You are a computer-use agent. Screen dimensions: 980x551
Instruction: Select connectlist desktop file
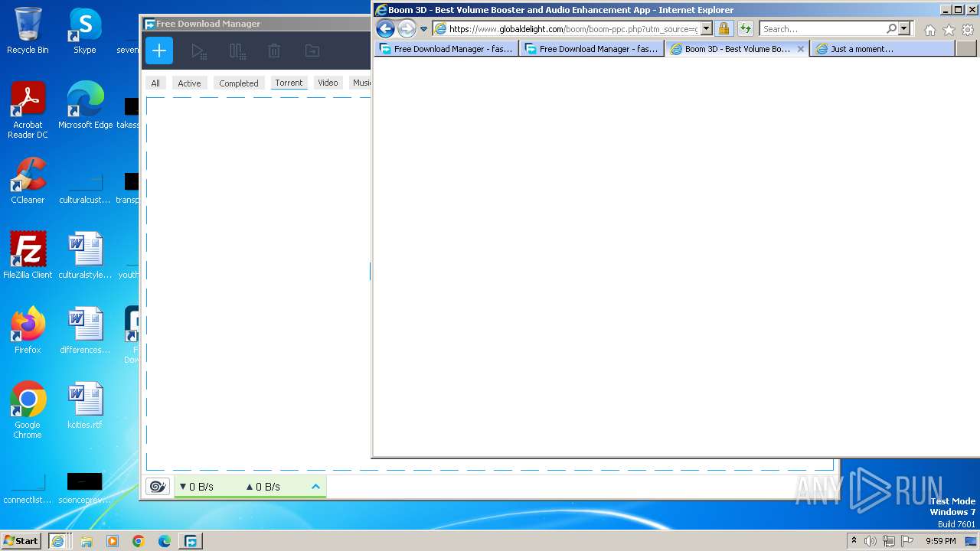click(x=28, y=488)
